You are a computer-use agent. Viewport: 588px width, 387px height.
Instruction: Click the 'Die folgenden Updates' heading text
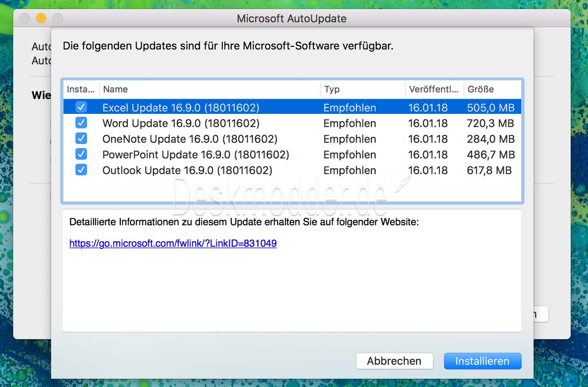[x=228, y=46]
